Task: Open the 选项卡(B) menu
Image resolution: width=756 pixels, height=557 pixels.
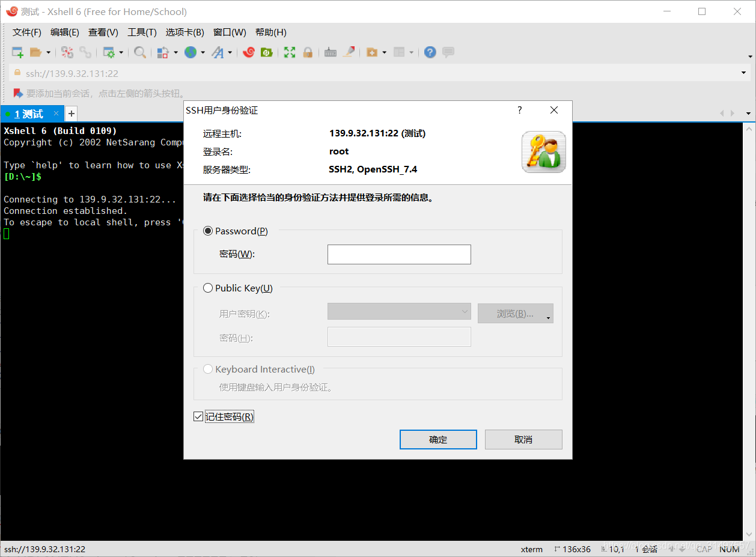Action: 185,32
